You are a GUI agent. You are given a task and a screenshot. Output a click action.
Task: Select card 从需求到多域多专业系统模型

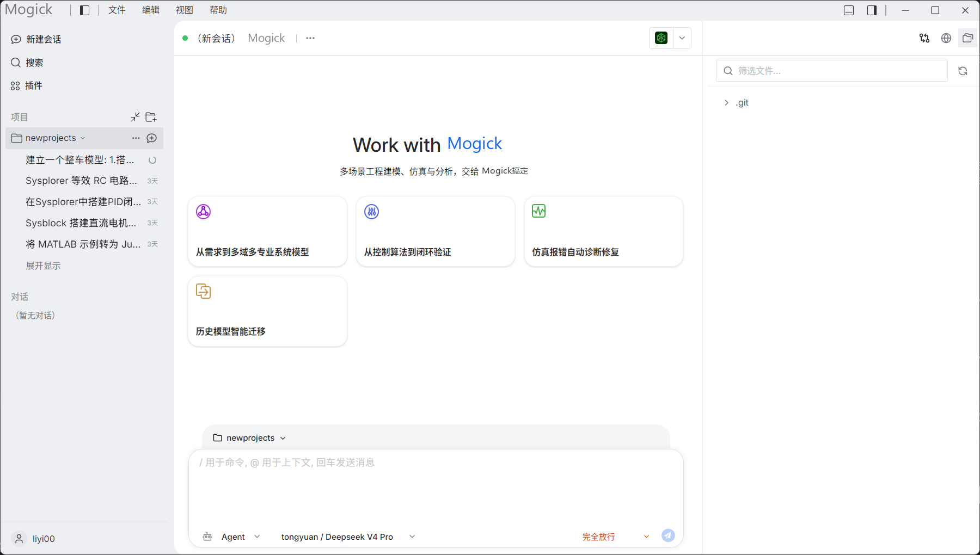click(x=267, y=231)
